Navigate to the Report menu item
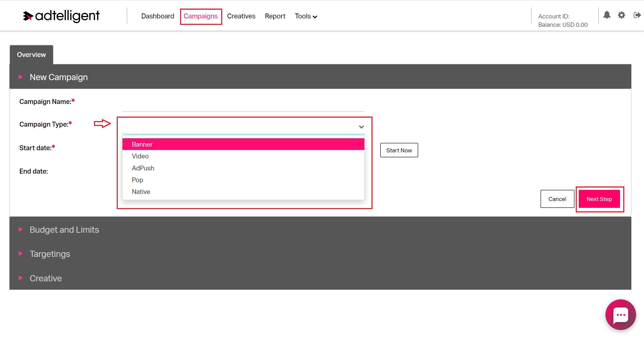Image resolution: width=644 pixels, height=339 pixels. pyautogui.click(x=275, y=16)
